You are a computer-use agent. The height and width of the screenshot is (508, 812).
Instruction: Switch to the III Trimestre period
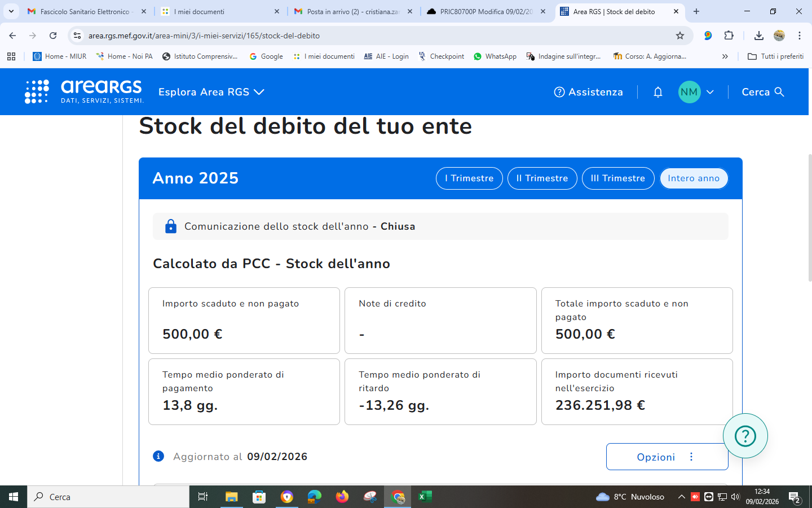(617, 178)
